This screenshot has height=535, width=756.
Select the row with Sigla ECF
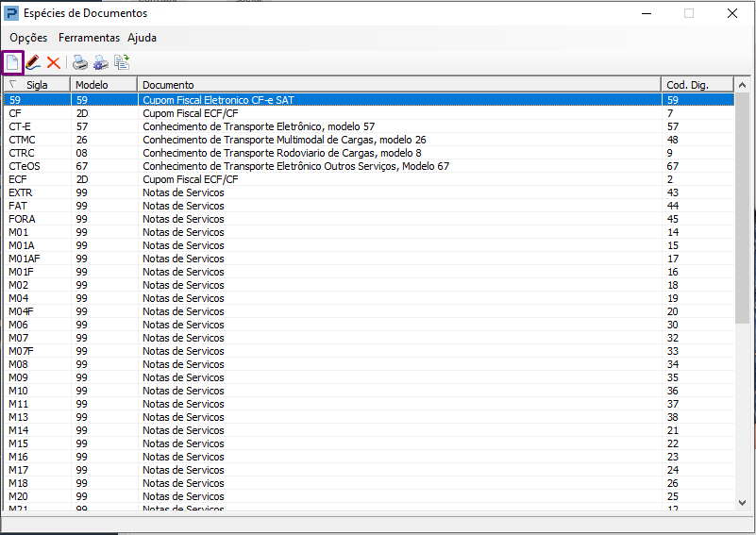click(x=369, y=179)
